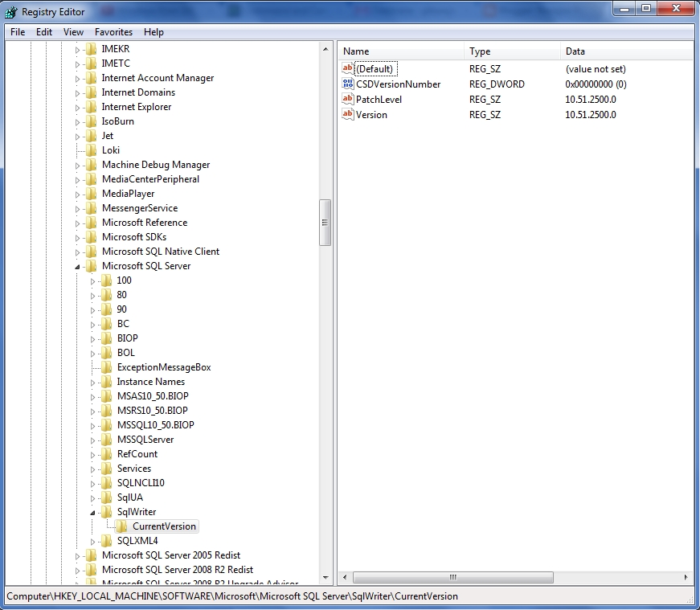Click the SQLXML4 folder icon

tap(106, 541)
